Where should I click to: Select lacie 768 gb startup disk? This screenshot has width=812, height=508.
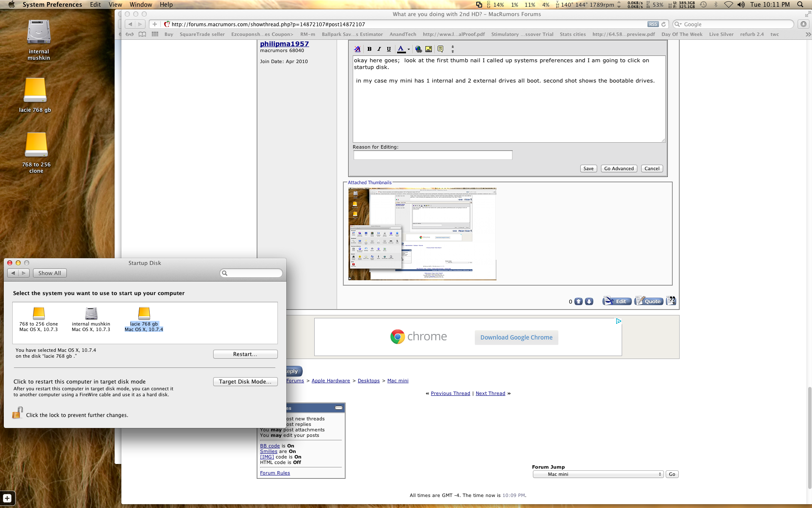(144, 319)
